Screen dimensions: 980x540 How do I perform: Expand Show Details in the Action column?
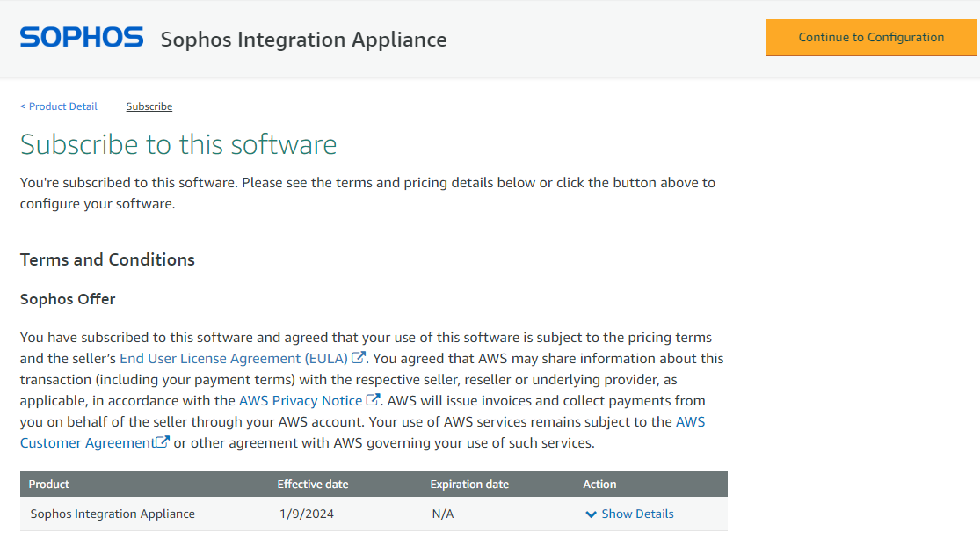[637, 514]
